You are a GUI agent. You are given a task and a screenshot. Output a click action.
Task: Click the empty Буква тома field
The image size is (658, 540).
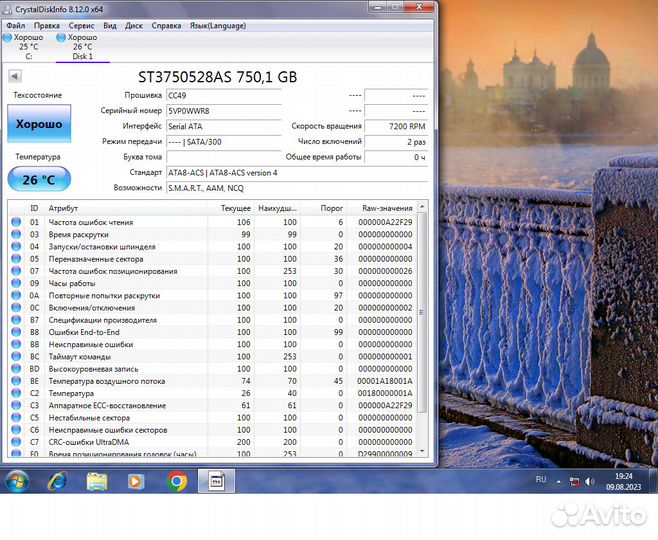(x=224, y=157)
